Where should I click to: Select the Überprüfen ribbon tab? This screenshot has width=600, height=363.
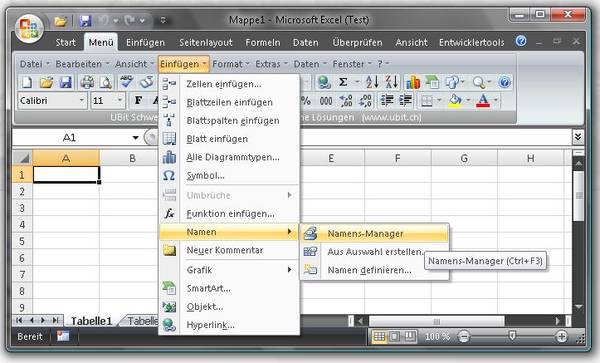357,42
